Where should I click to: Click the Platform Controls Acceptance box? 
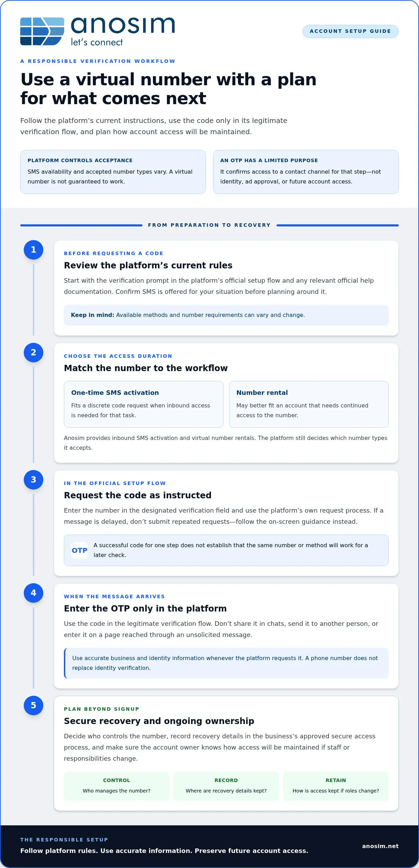tap(113, 172)
